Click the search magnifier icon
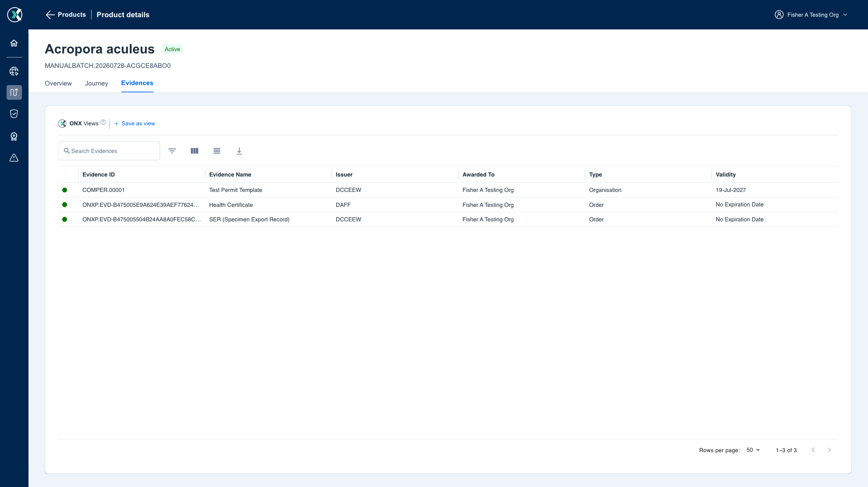Viewport: 868px width, 487px height. coord(67,151)
